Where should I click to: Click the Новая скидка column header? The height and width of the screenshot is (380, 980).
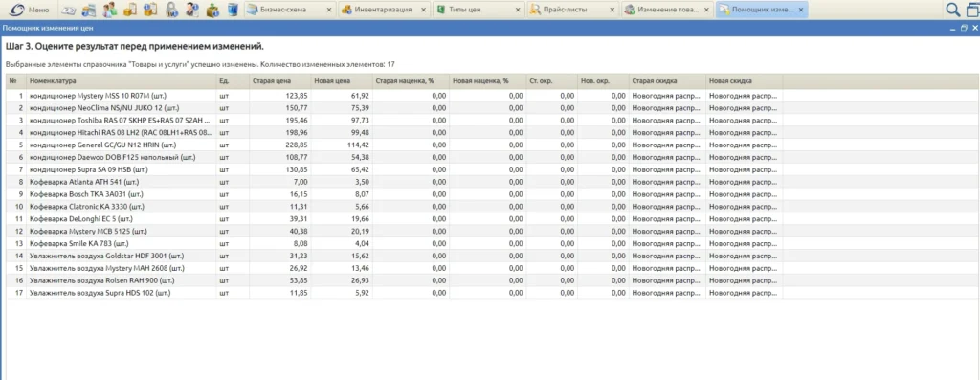[x=745, y=81]
